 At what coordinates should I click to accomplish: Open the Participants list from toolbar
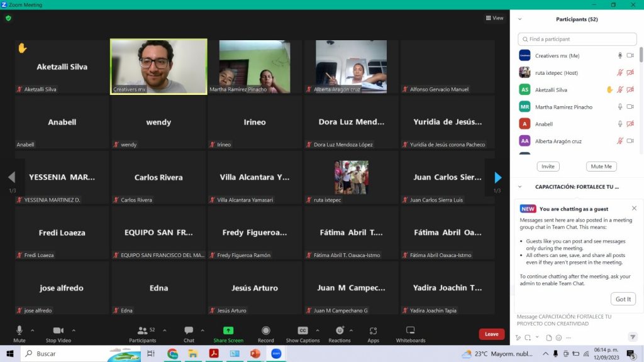pyautogui.click(x=143, y=331)
